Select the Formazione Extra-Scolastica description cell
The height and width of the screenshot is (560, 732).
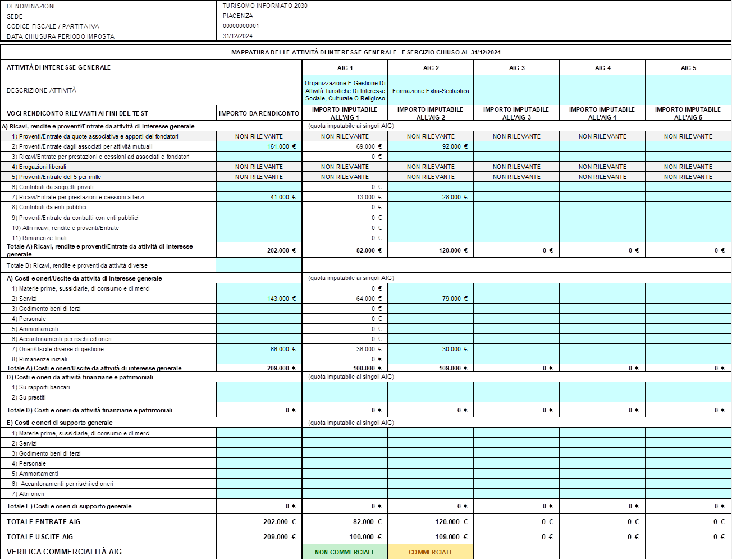(x=431, y=90)
